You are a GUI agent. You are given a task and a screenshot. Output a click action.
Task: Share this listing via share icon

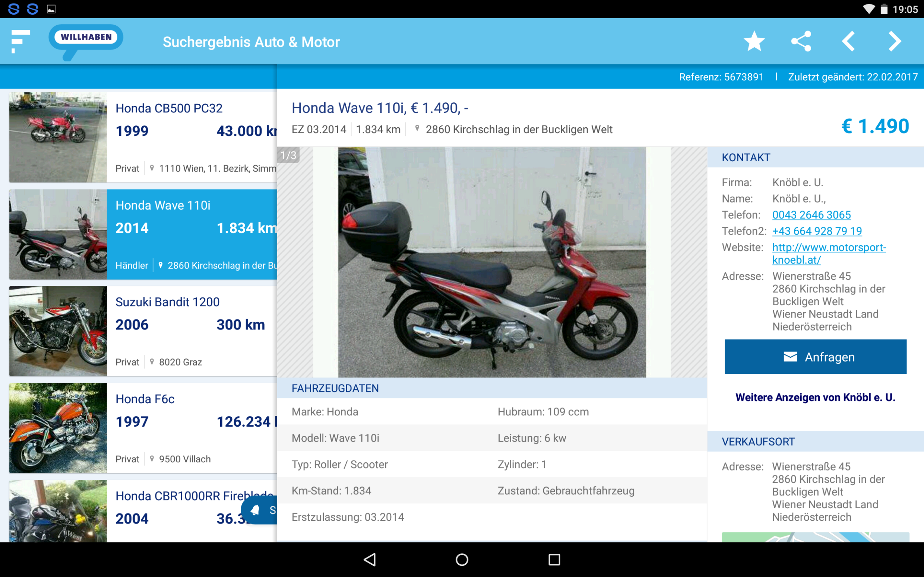(801, 41)
